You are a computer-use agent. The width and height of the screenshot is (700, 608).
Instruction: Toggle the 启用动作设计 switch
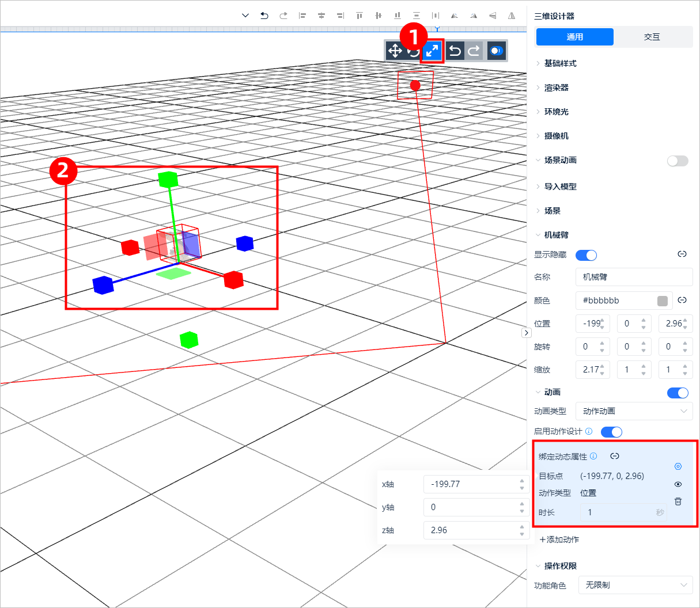(611, 432)
